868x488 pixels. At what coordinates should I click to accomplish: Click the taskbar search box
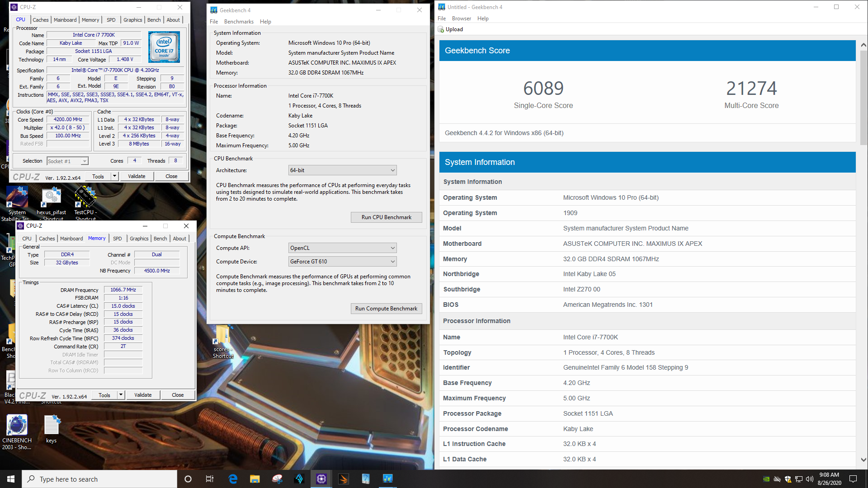coord(99,479)
